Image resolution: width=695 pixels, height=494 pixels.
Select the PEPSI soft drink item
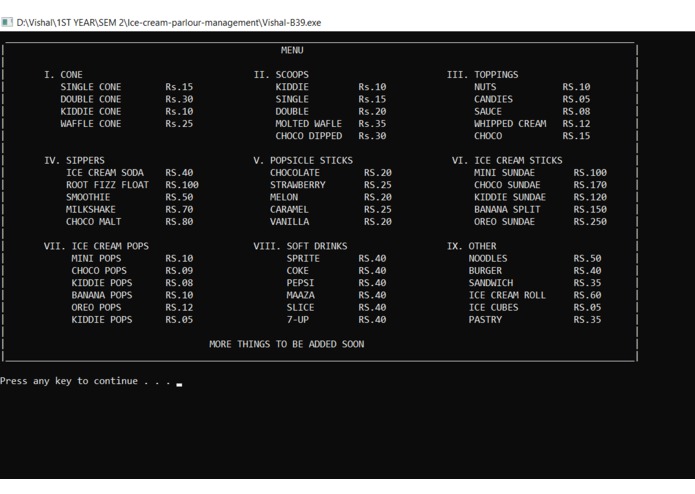coord(301,283)
